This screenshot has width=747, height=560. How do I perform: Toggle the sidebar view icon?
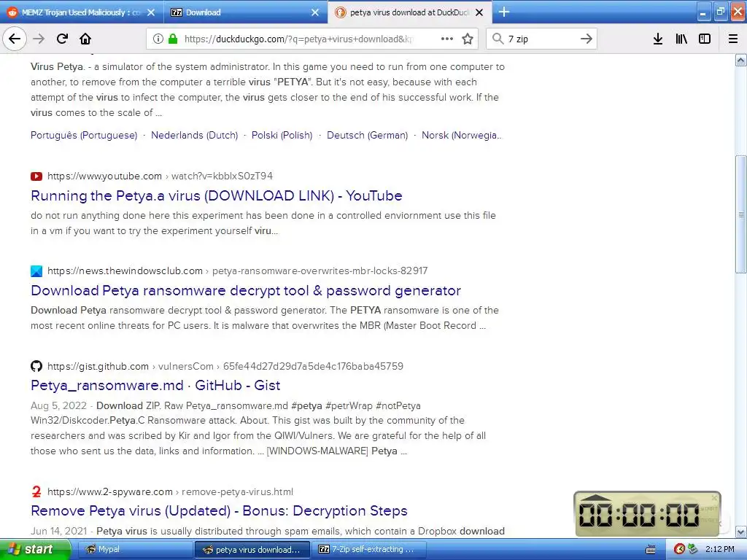(705, 39)
